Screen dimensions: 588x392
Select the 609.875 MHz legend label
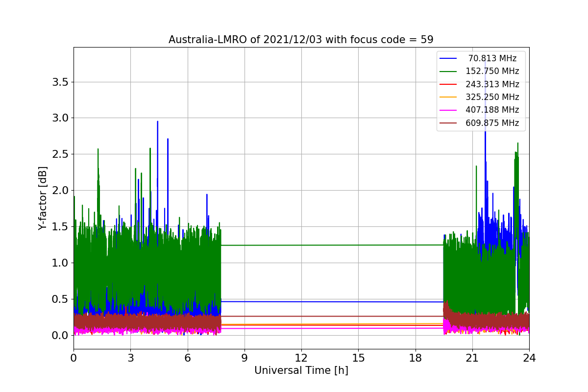[x=492, y=123]
